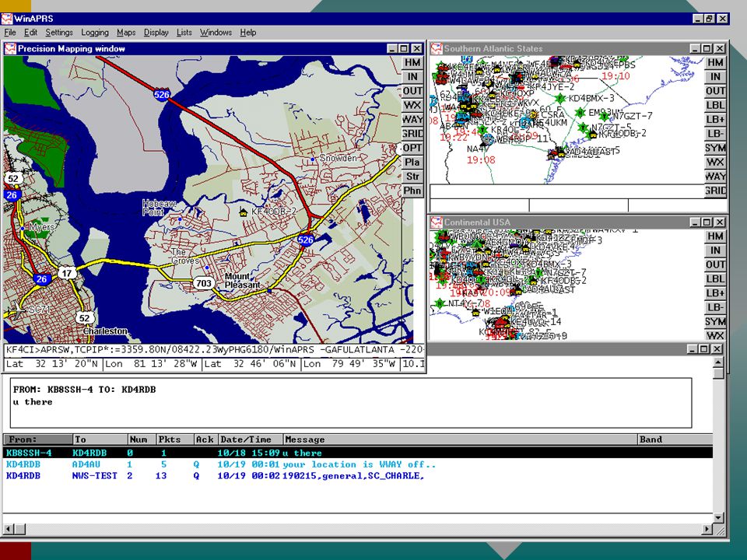Image resolution: width=747 pixels, height=560 pixels.
Task: Click Interstate 526 shield near Mount Pleasant
Action: coord(305,240)
